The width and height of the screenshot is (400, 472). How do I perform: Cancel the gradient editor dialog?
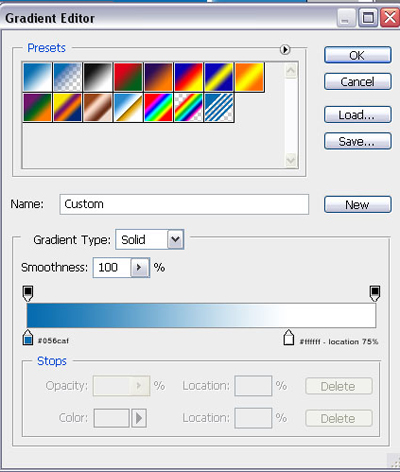coord(357,81)
